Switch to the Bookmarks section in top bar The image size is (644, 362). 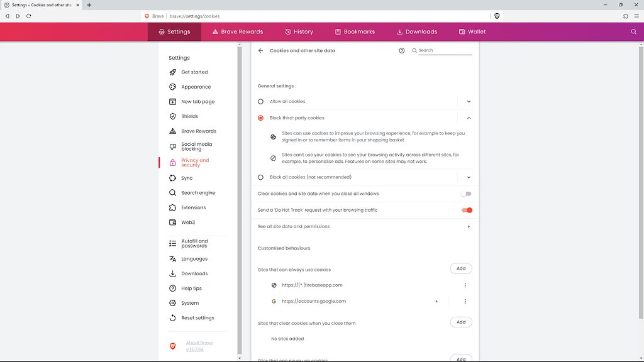point(355,31)
